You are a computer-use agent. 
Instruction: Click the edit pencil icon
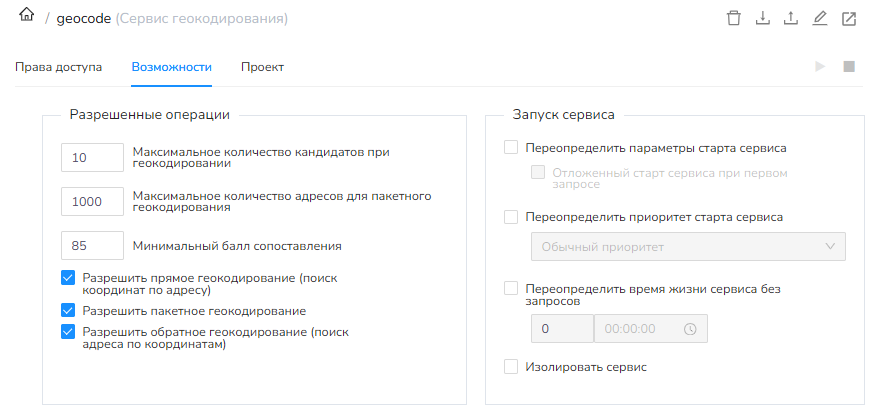[820, 18]
